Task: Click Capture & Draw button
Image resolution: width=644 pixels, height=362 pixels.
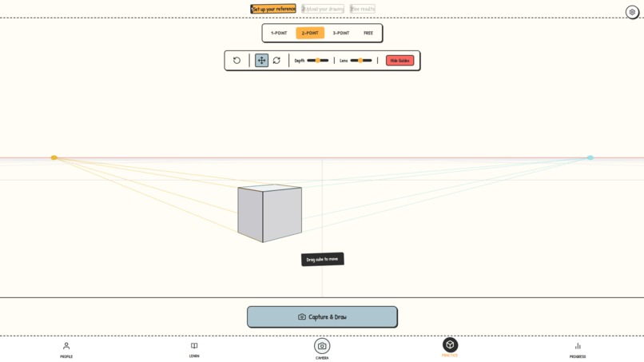Action: point(322,316)
